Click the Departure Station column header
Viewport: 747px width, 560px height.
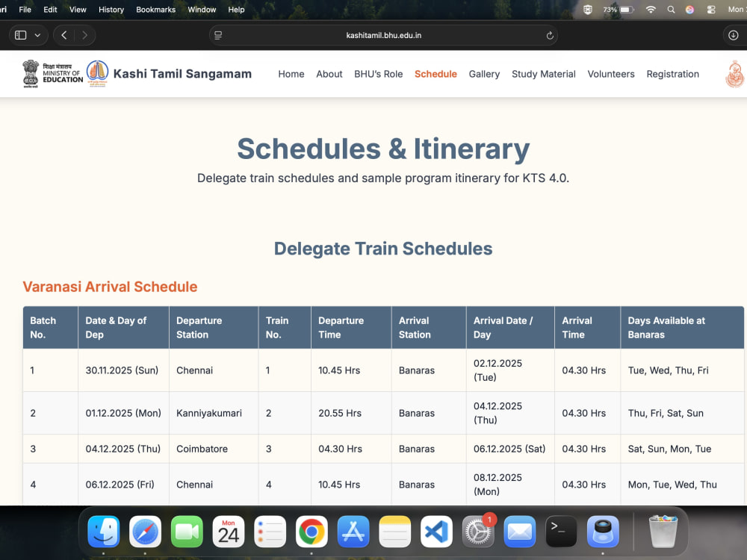pos(214,328)
